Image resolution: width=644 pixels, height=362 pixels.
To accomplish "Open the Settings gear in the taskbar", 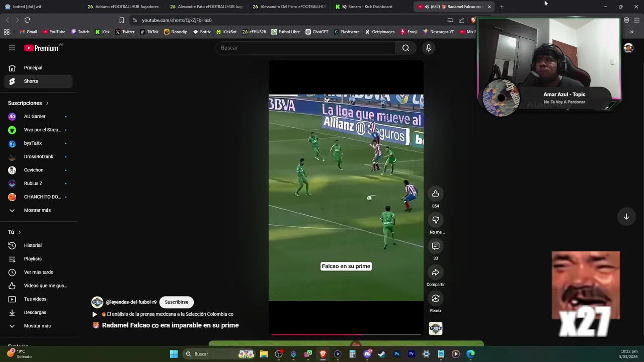I will click(x=426, y=354).
